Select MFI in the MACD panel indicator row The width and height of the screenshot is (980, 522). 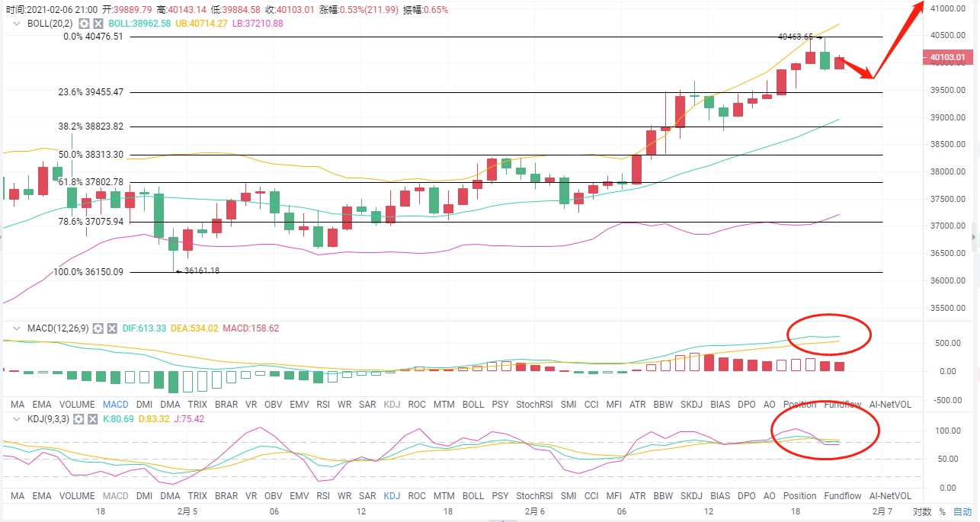click(x=613, y=404)
